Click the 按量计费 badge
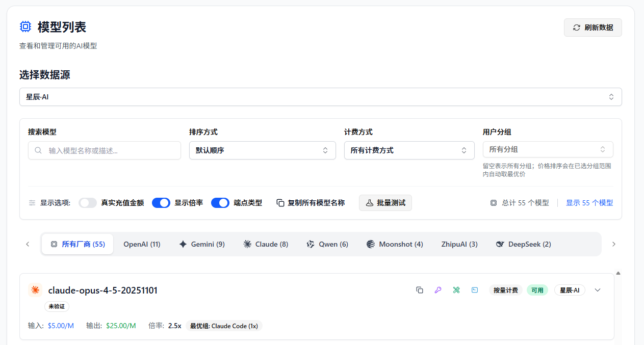This screenshot has width=644, height=345. coord(506,290)
